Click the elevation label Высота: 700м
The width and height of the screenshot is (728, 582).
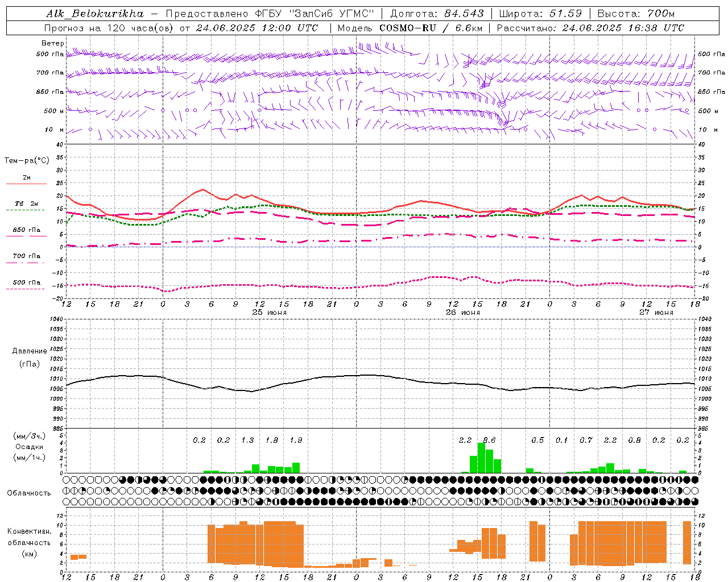(x=636, y=14)
